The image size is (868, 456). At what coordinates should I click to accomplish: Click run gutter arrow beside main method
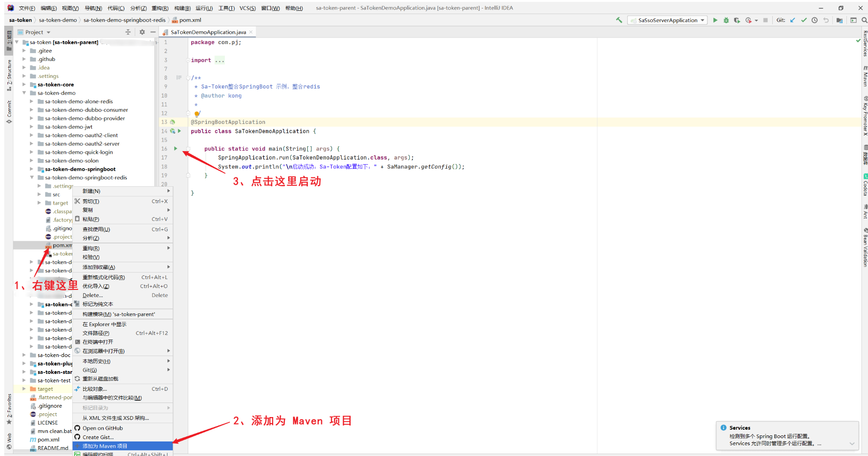[x=176, y=149]
